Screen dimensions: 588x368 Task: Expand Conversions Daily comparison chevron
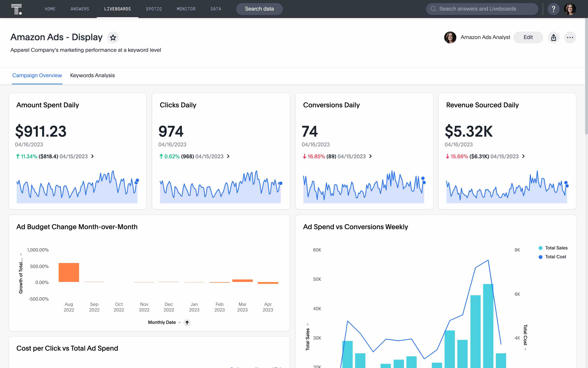(371, 156)
